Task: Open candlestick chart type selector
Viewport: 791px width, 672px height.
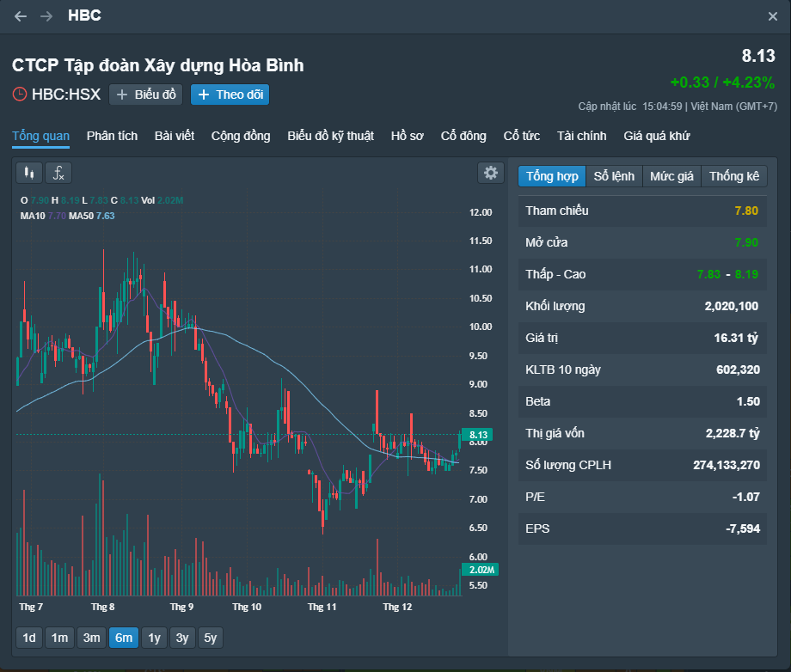Action: (29, 173)
